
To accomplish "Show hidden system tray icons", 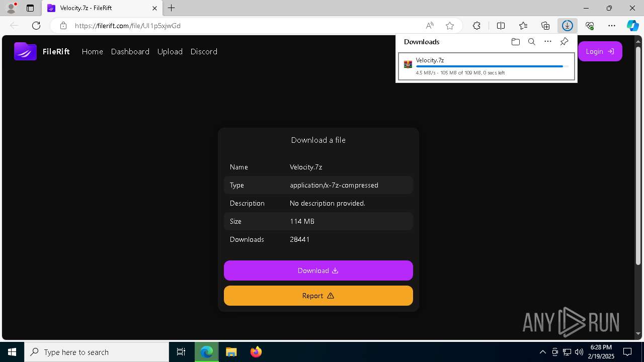I will point(542,352).
